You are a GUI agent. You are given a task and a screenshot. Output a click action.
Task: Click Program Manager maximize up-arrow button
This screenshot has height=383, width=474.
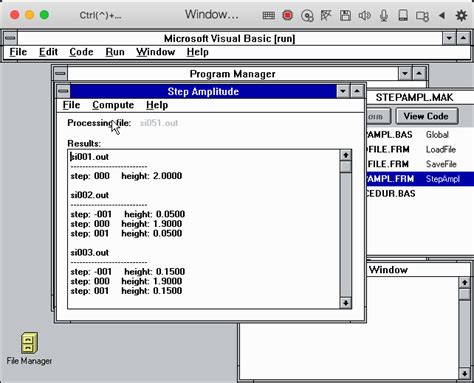tap(419, 73)
